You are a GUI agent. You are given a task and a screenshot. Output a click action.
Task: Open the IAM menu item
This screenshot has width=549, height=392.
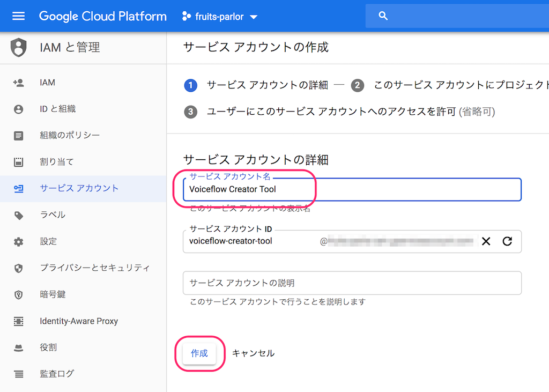83,83
